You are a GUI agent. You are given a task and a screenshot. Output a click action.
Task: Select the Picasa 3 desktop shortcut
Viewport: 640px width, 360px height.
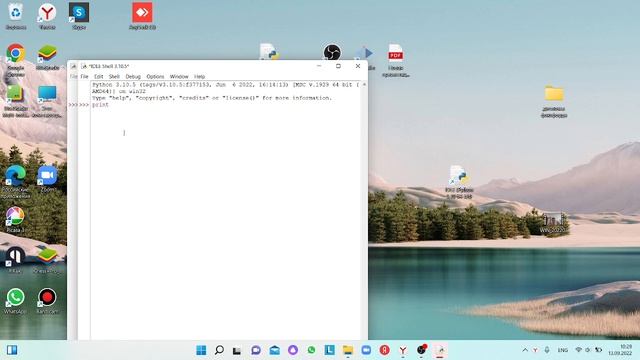[x=16, y=220]
